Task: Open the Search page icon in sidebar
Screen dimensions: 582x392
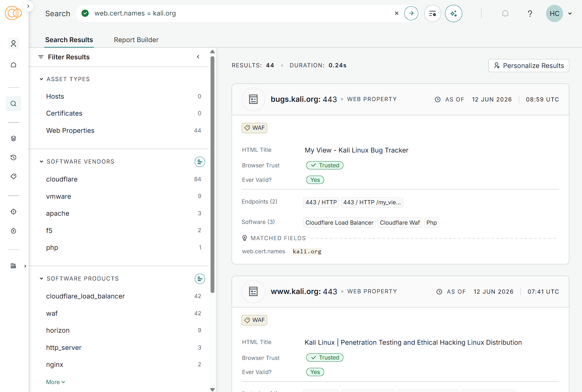Action: pyautogui.click(x=13, y=104)
